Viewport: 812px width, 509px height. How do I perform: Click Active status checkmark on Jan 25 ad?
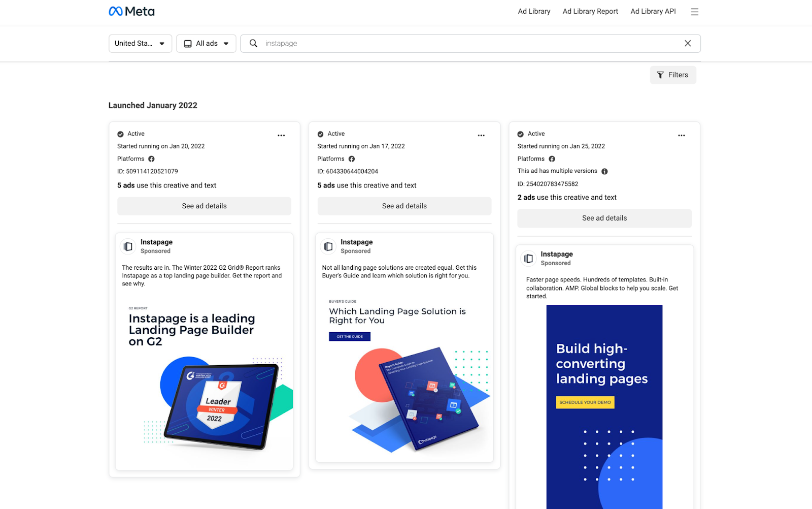coord(520,134)
